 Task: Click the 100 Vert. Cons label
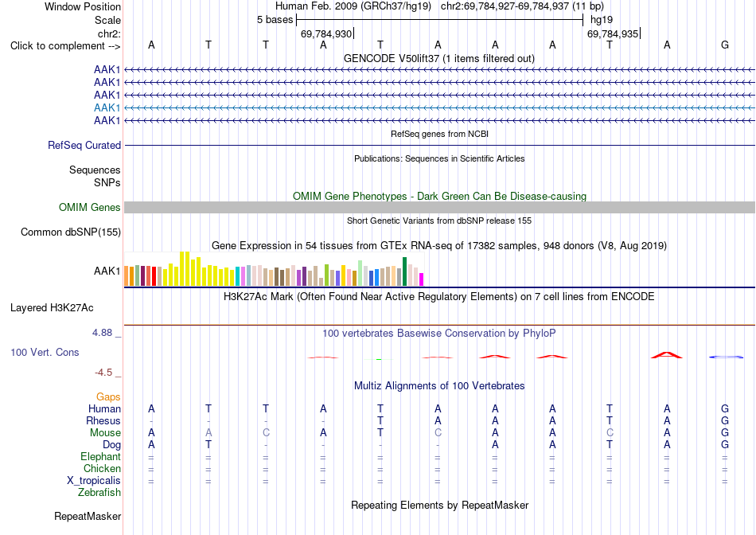(45, 352)
